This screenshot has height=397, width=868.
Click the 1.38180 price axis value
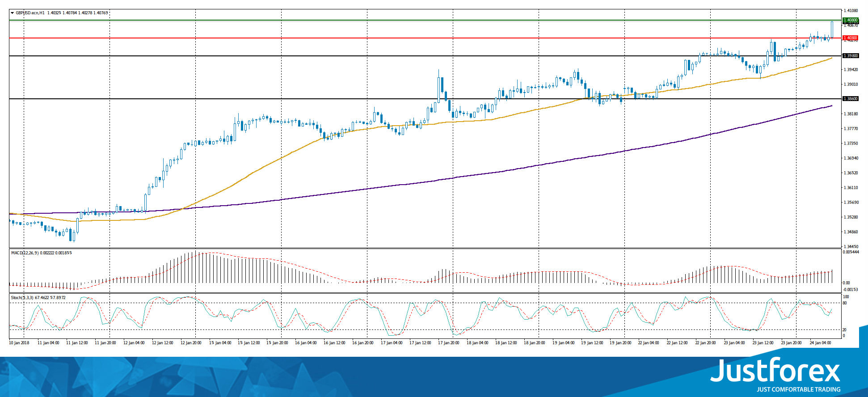coord(851,114)
